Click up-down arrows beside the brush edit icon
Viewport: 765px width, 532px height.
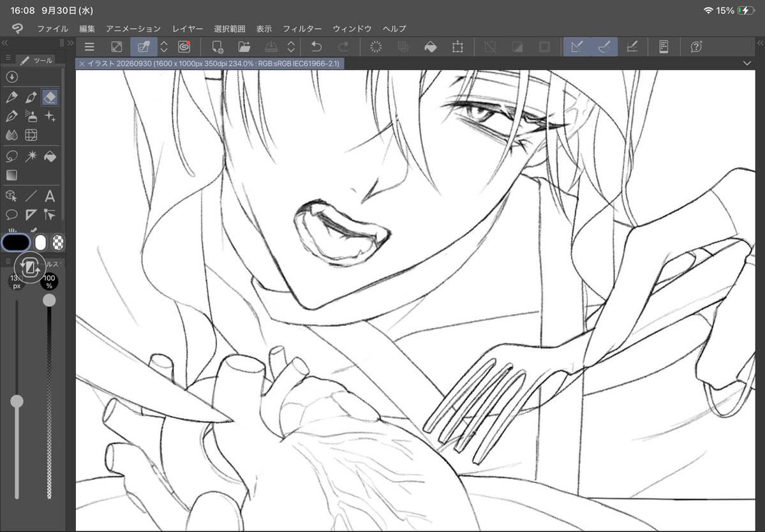click(165, 47)
